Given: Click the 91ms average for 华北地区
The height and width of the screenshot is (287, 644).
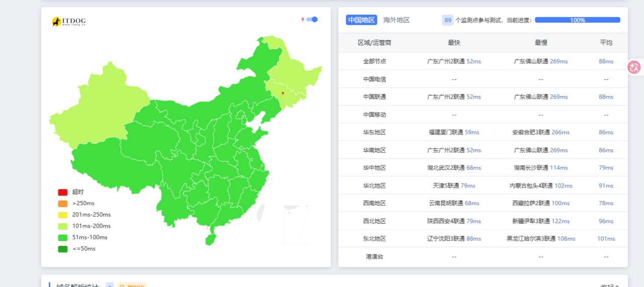Looking at the screenshot, I should 606,185.
